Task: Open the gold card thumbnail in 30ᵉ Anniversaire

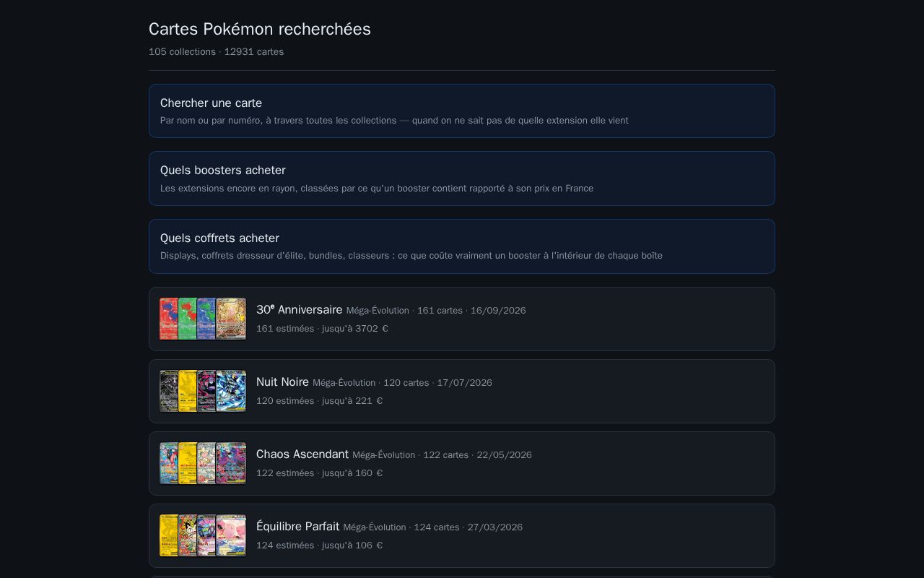Action: coord(231,319)
